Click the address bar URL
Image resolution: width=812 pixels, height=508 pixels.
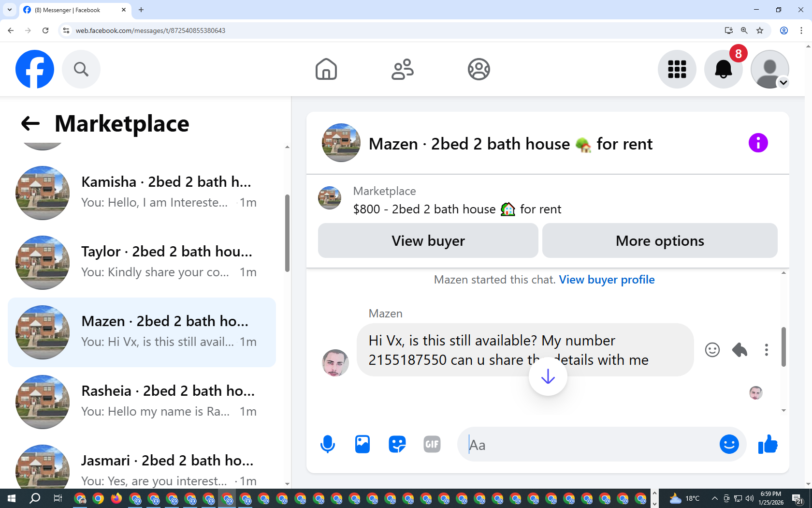coord(150,30)
